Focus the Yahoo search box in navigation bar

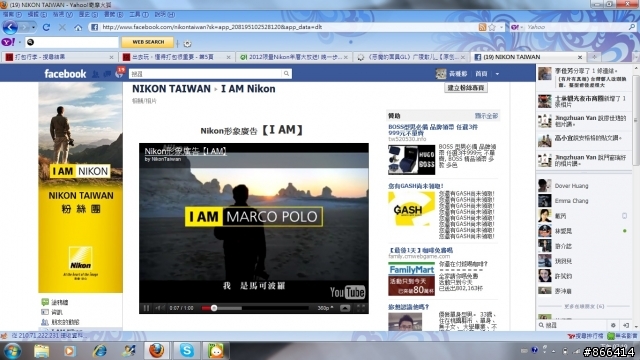(576, 27)
